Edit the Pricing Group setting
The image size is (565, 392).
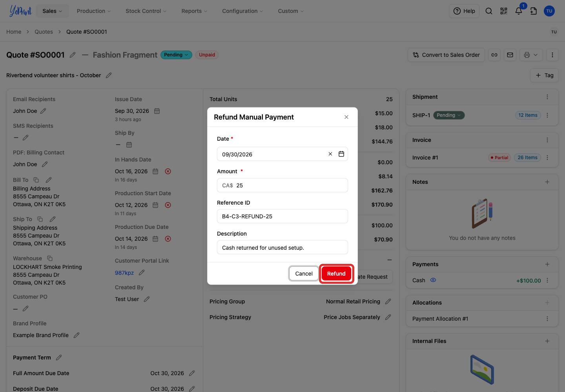(388, 301)
